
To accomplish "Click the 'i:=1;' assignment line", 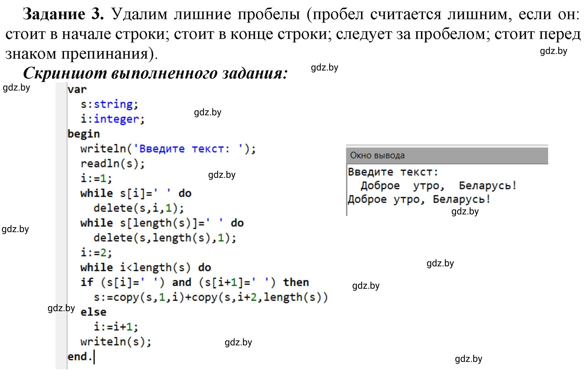I will tap(96, 178).
